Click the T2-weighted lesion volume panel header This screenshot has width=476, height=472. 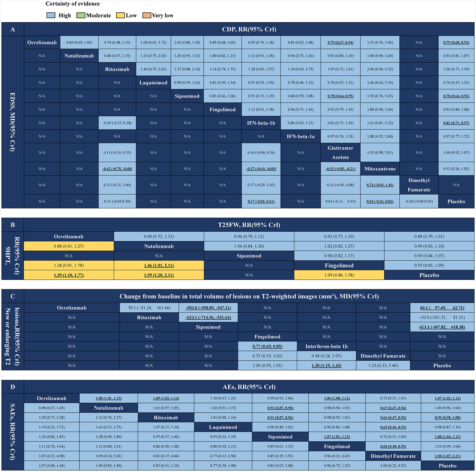(249, 296)
